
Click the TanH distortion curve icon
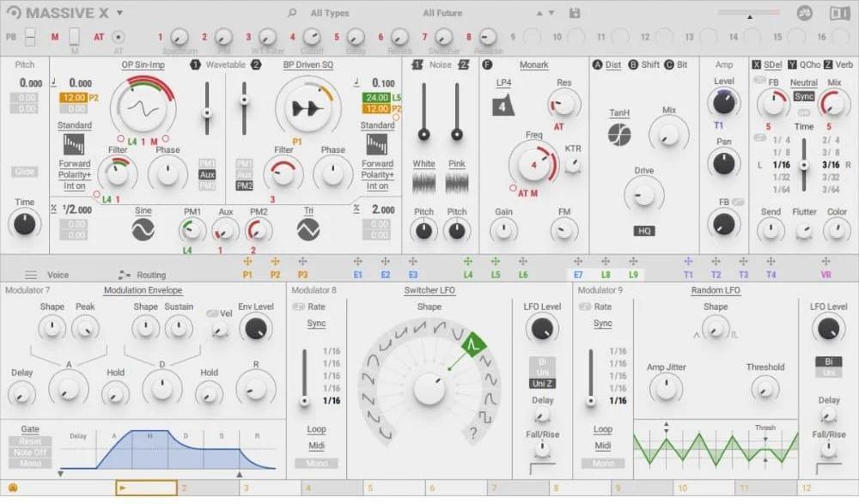point(619,134)
